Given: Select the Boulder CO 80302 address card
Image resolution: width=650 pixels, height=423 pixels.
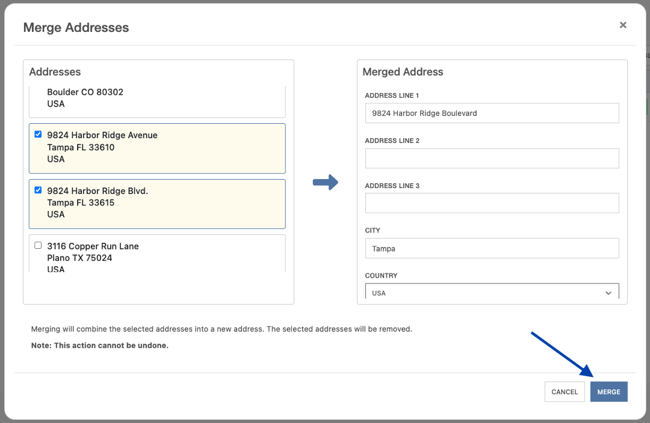Looking at the screenshot, I should 158,98.
